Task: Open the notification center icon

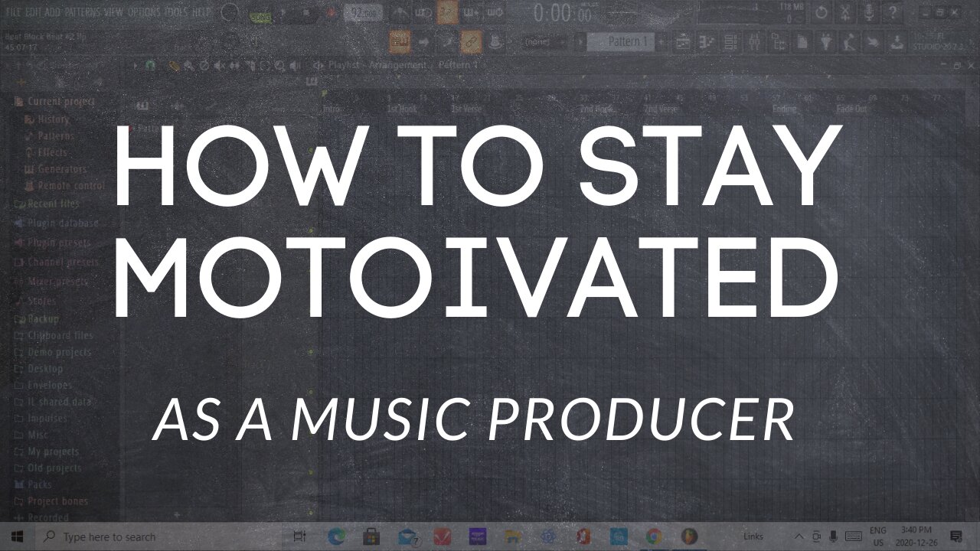Action: tap(956, 536)
